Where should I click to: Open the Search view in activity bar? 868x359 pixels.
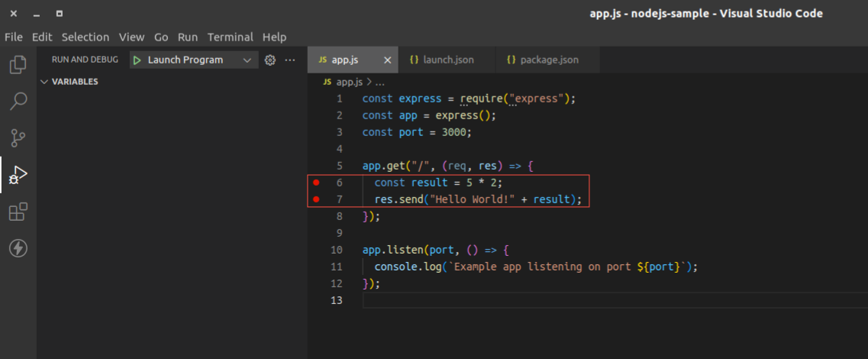18,102
